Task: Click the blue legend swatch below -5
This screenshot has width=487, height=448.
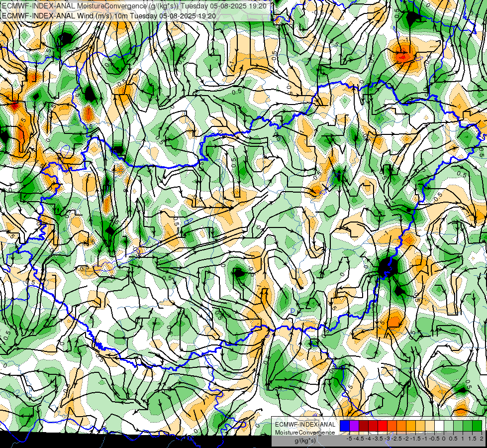Action: (345, 426)
